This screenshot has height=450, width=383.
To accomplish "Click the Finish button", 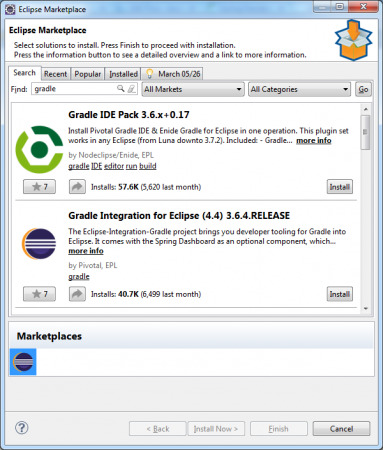I will (x=279, y=429).
